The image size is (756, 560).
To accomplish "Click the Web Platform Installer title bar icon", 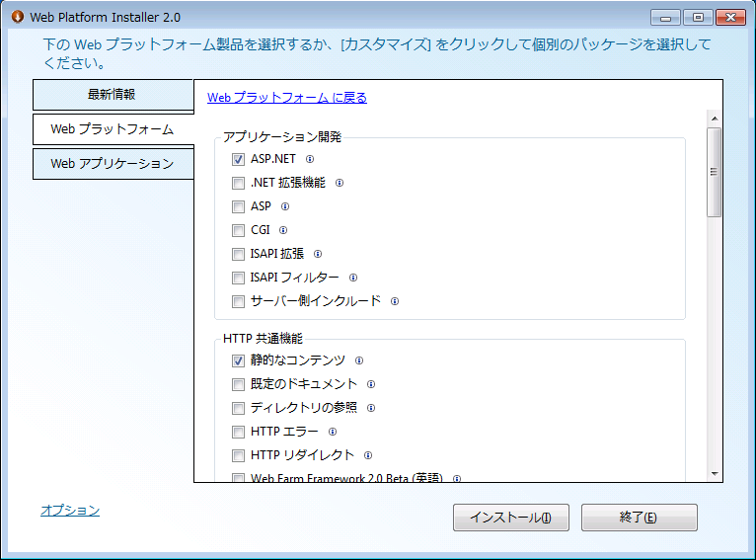I will tap(18, 17).
